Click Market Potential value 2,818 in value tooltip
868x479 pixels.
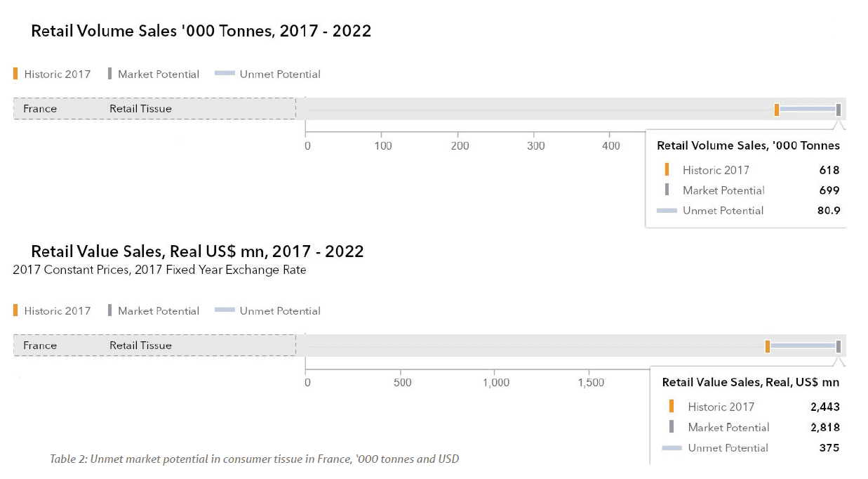pos(824,427)
